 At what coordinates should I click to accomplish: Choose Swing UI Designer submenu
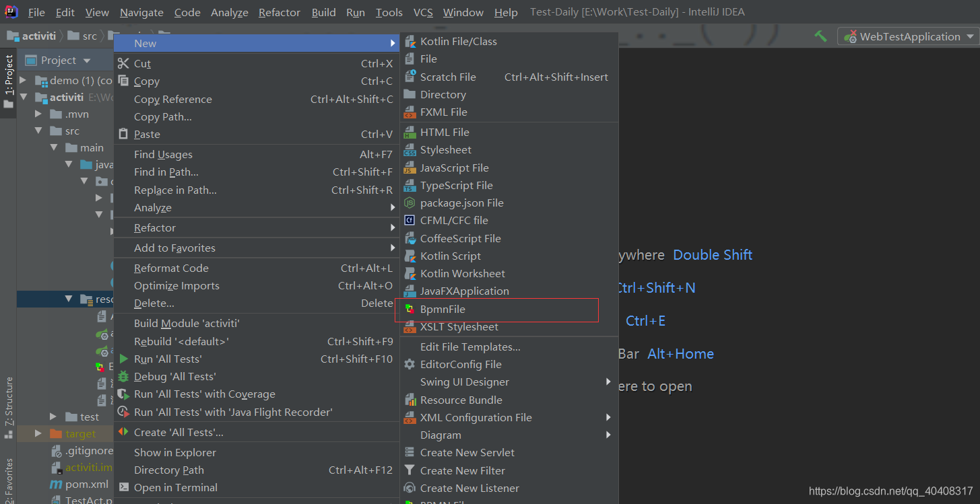509,382
